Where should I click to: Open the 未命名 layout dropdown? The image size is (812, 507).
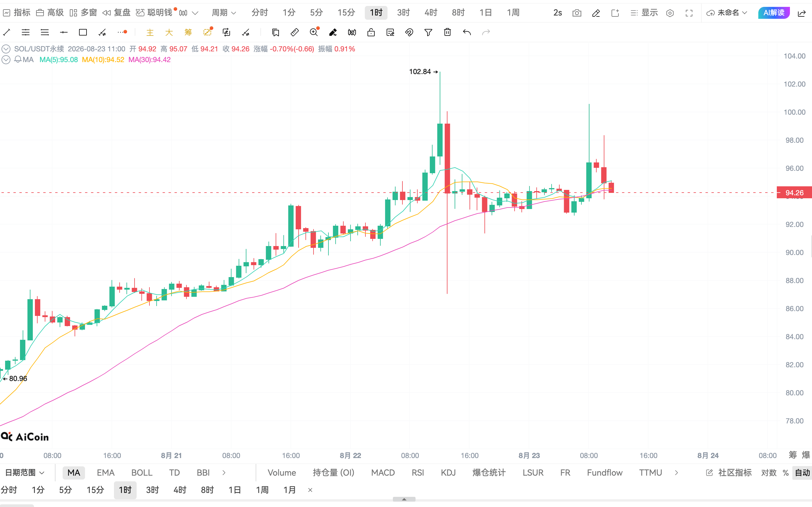pyautogui.click(x=727, y=13)
